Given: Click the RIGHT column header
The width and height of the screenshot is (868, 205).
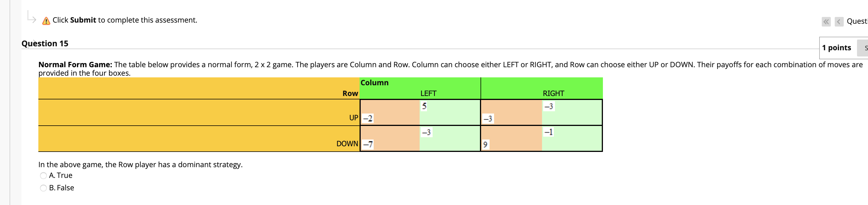Looking at the screenshot, I should coord(553,93).
